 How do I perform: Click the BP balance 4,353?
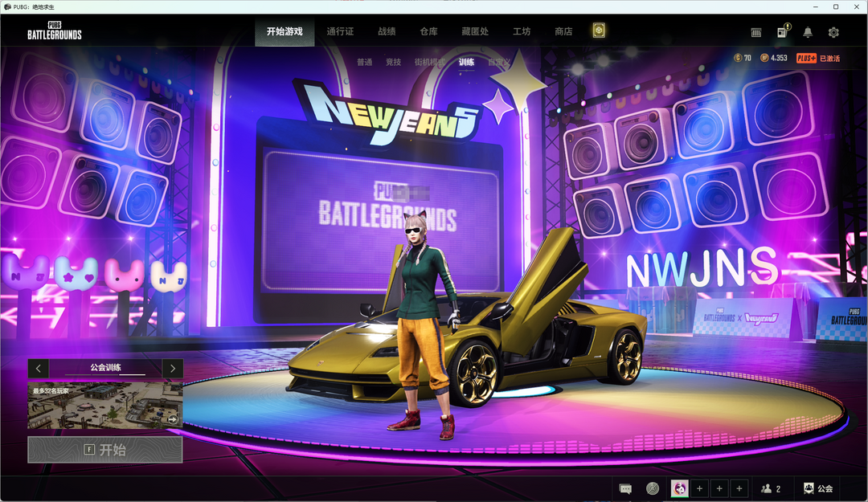coord(774,58)
